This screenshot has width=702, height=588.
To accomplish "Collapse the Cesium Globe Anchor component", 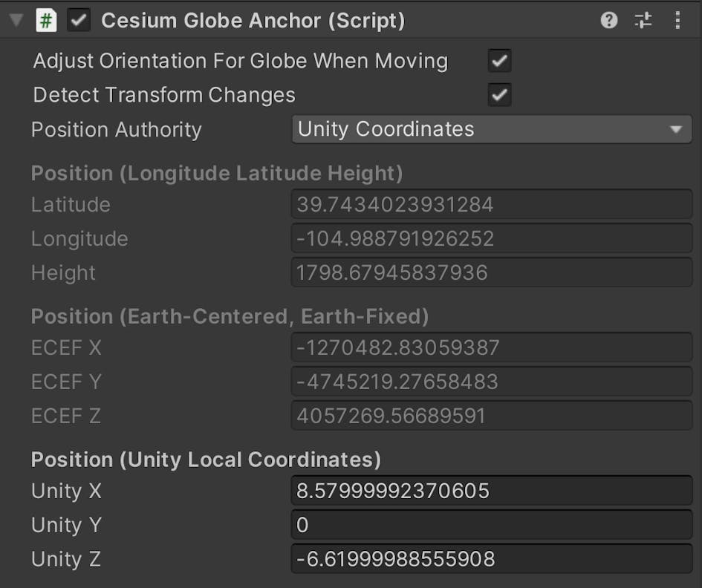I will tap(16, 20).
